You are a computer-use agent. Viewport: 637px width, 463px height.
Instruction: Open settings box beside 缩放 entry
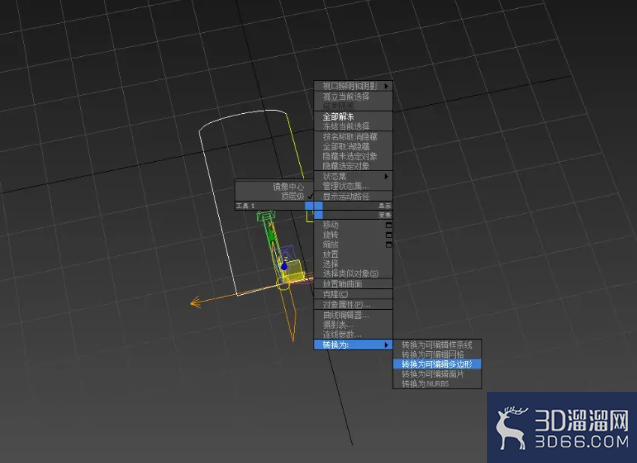[389, 244]
